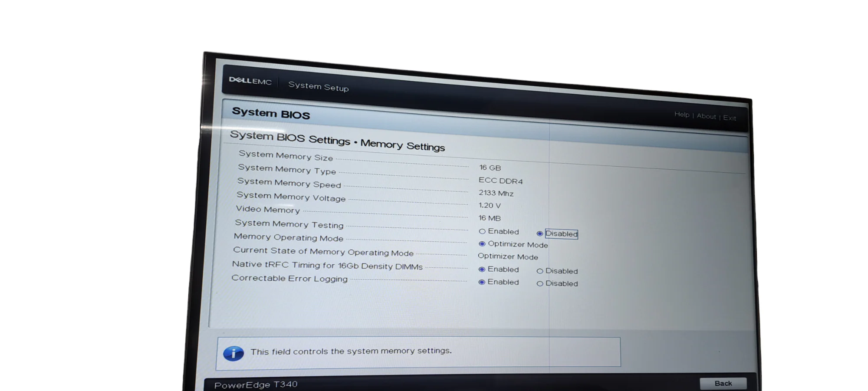Viewport: 868px width, 391px height.
Task: Open the About link
Action: pos(707,116)
